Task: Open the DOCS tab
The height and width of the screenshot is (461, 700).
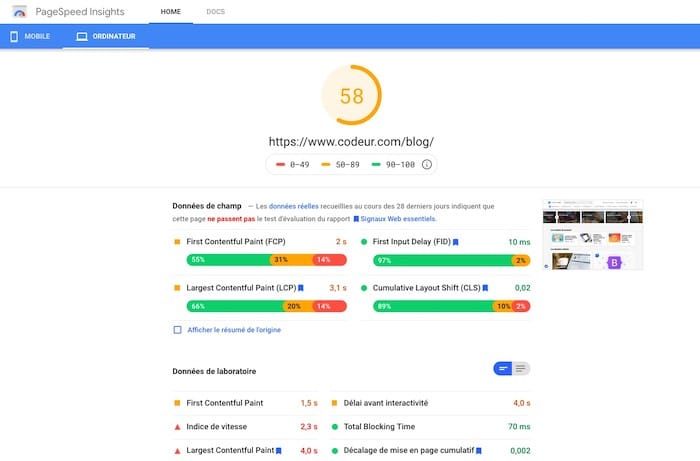Action: [216, 12]
